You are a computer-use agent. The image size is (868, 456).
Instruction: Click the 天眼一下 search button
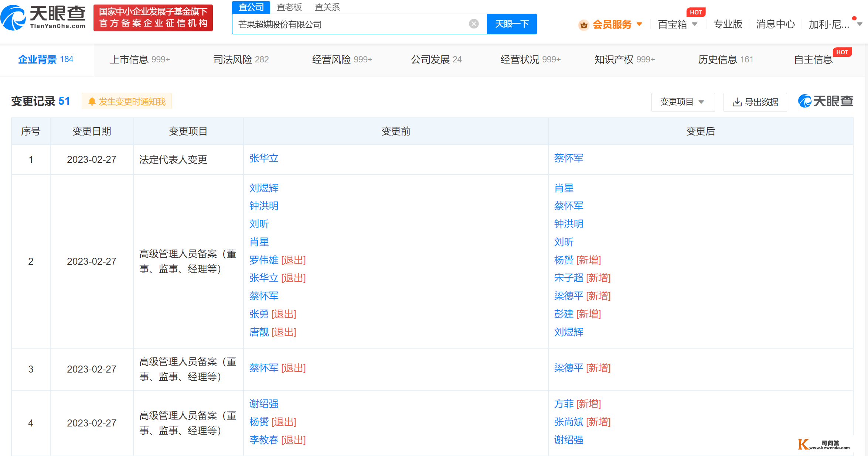(512, 24)
